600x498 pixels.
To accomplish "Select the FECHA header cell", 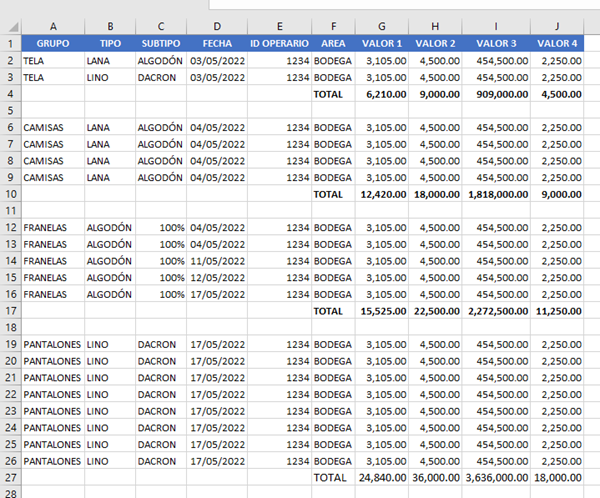I will [216, 44].
